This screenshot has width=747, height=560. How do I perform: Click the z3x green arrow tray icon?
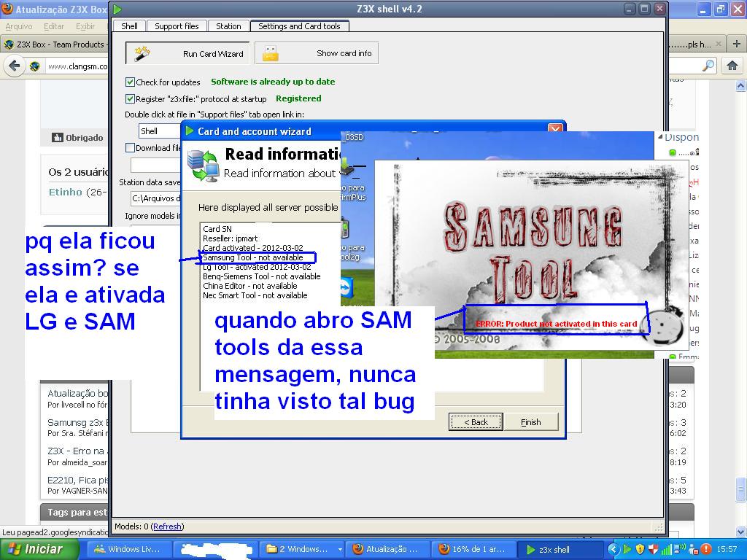coord(627,549)
